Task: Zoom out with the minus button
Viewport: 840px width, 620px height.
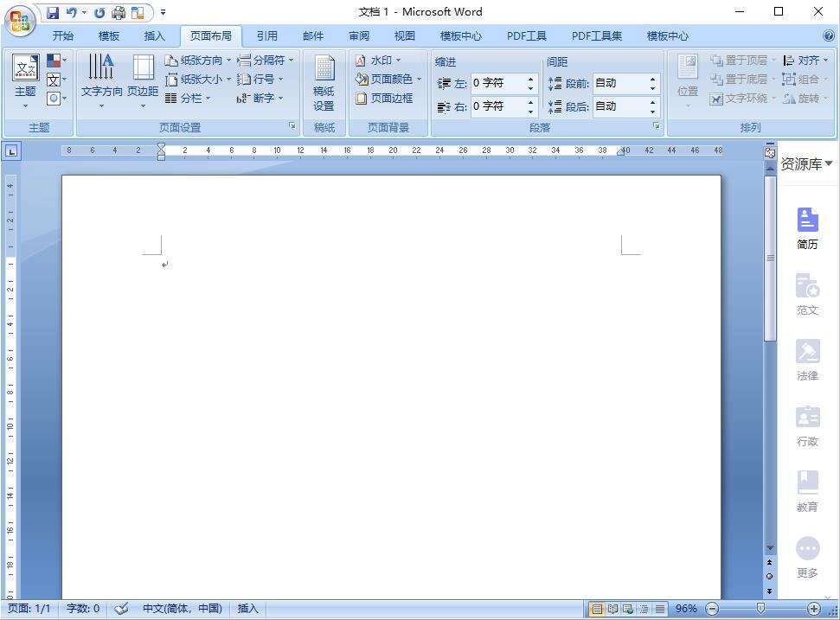Action: pos(713,609)
